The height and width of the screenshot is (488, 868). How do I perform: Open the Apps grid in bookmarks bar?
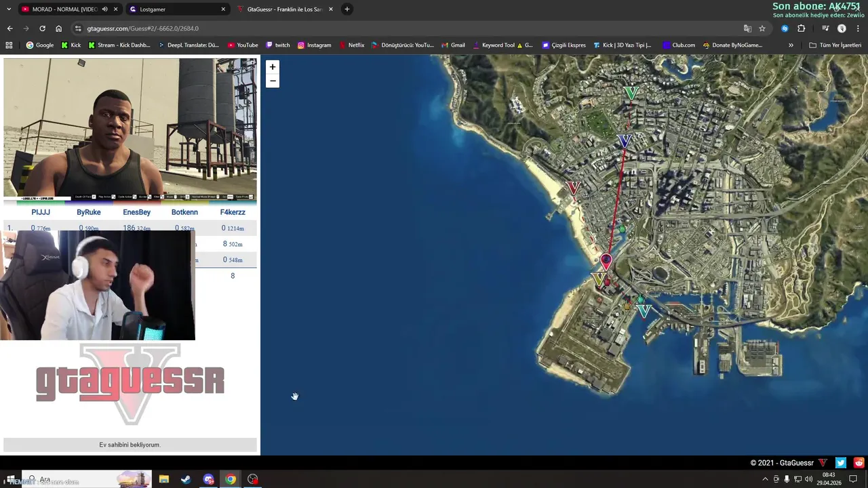click(x=9, y=45)
